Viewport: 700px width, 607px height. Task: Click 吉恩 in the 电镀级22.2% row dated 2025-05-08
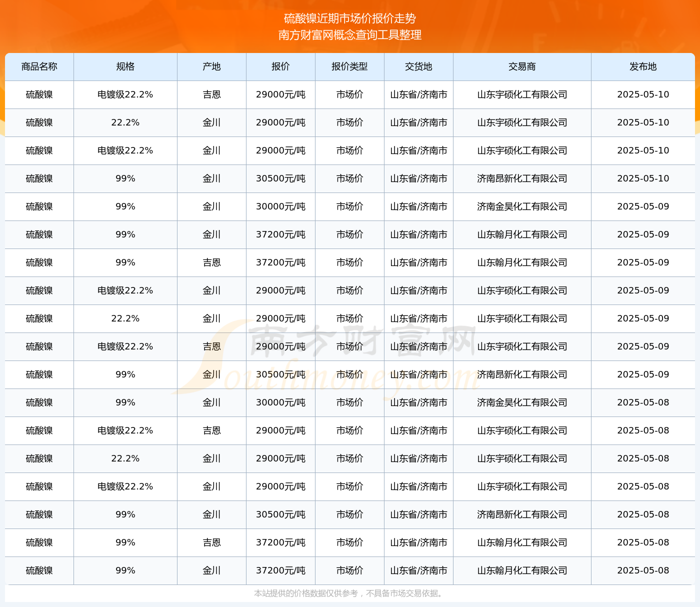(212, 430)
